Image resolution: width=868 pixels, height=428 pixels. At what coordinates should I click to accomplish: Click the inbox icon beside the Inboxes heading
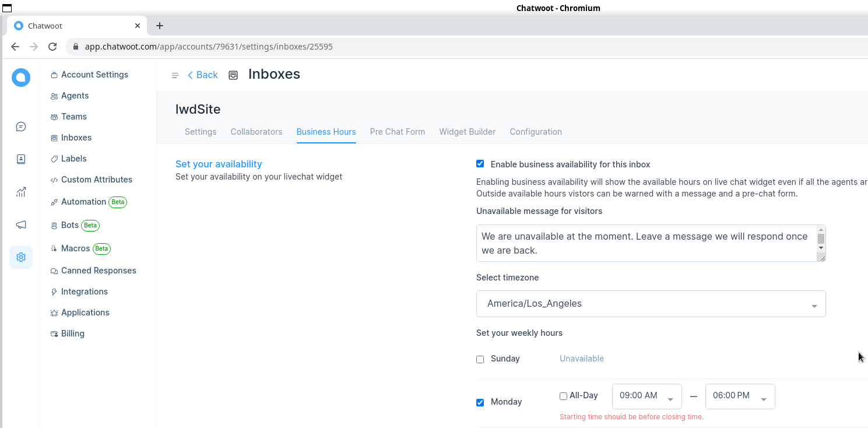(x=233, y=75)
